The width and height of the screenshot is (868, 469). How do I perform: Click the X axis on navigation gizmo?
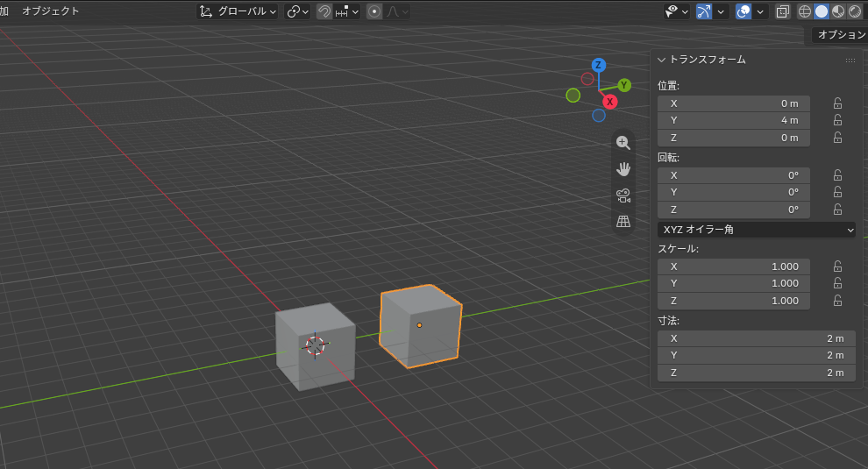click(x=610, y=102)
